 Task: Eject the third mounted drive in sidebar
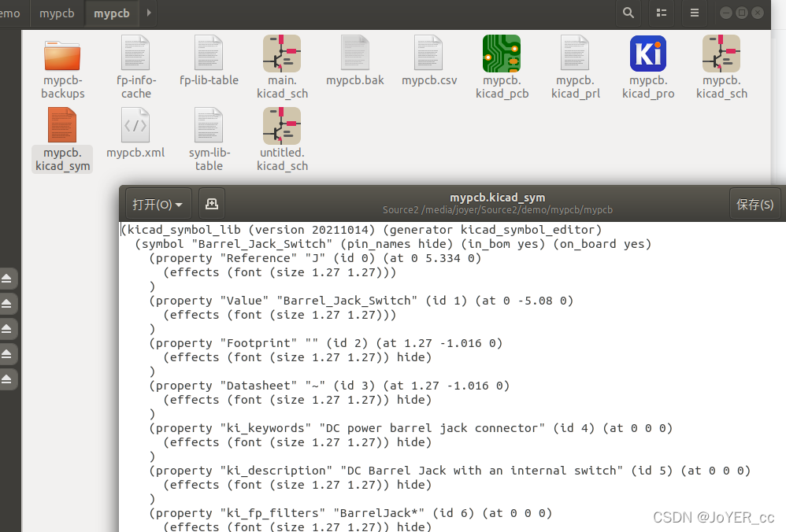6,329
